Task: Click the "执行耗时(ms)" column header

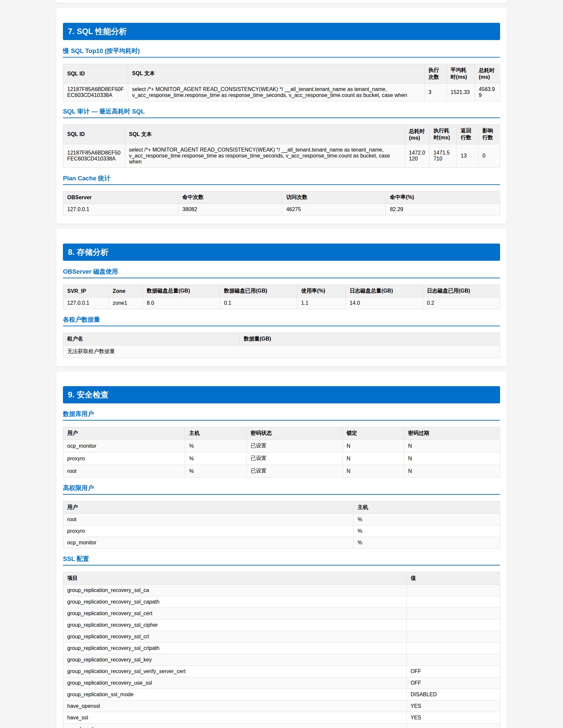Action: click(442, 134)
